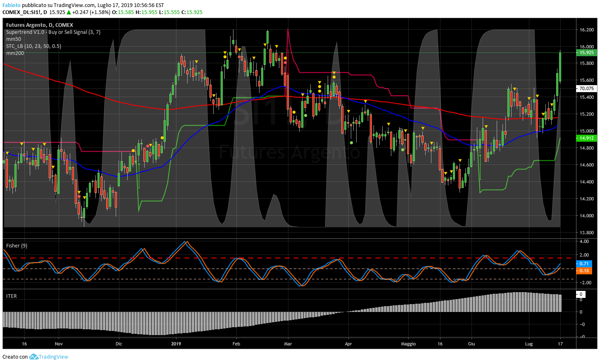
Task: Click the Mar date axis label
Action: (x=288, y=344)
